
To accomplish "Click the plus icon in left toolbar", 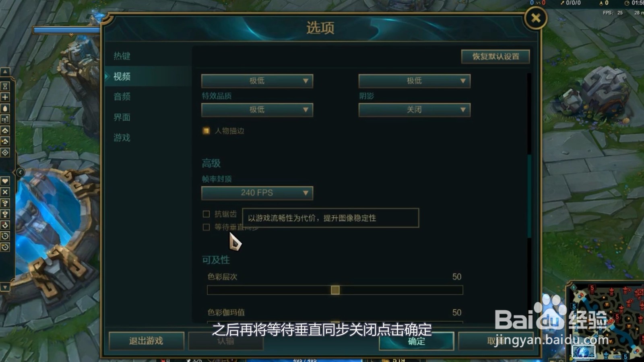I will [x=5, y=97].
